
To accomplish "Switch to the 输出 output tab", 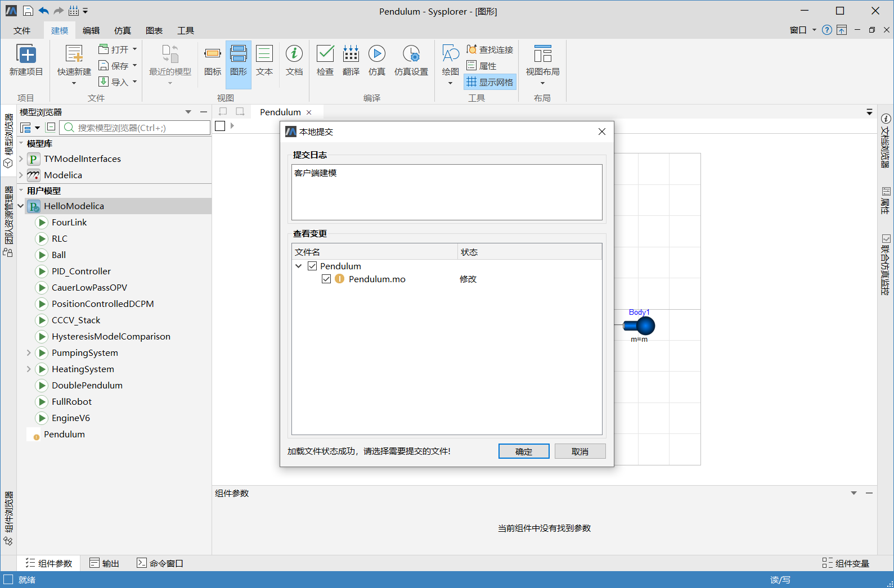I will [105, 563].
